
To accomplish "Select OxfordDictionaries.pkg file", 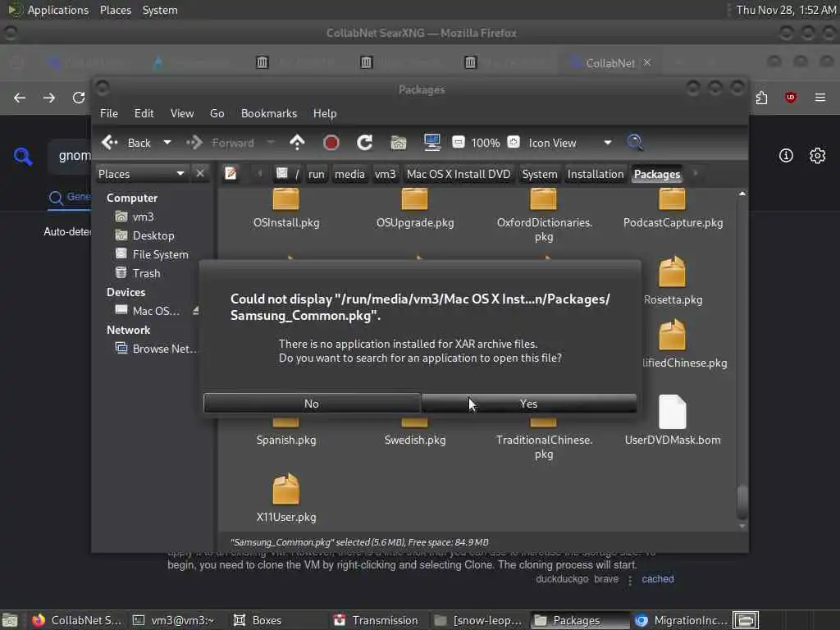I will pos(544,216).
